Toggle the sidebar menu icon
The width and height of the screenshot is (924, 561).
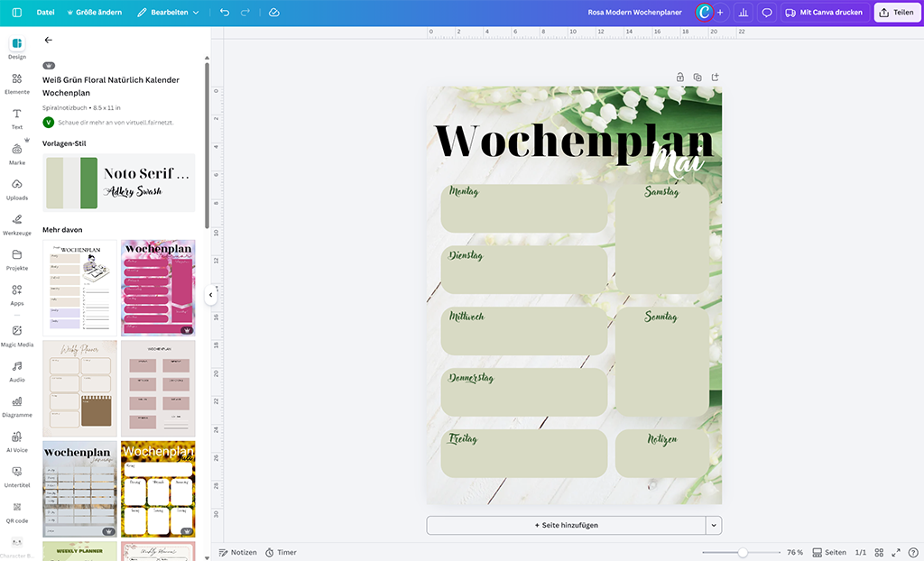point(17,13)
